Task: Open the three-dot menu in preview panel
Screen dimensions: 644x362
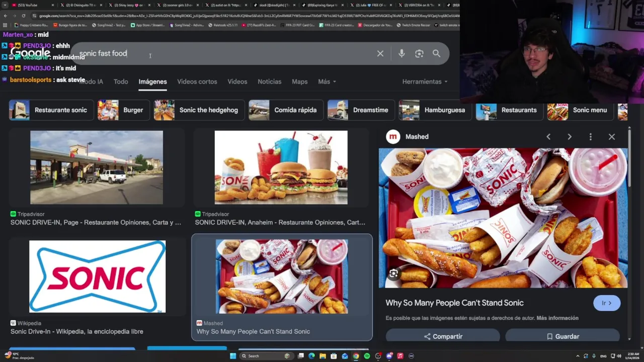Action: tap(591, 137)
